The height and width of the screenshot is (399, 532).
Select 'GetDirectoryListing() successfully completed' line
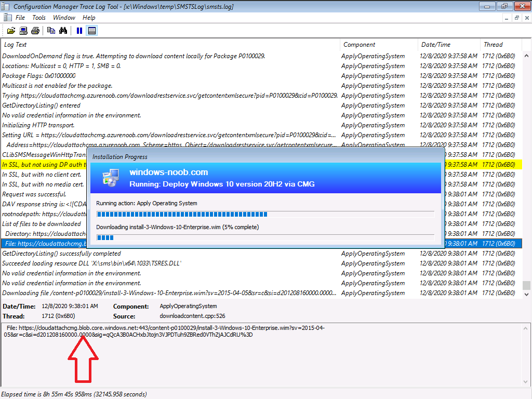[x=261, y=254]
